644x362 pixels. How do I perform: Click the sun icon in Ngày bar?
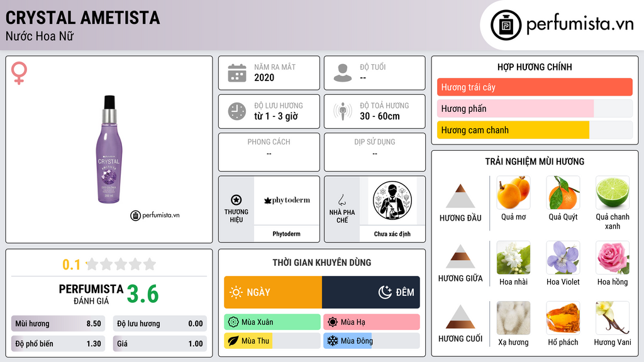(x=236, y=292)
